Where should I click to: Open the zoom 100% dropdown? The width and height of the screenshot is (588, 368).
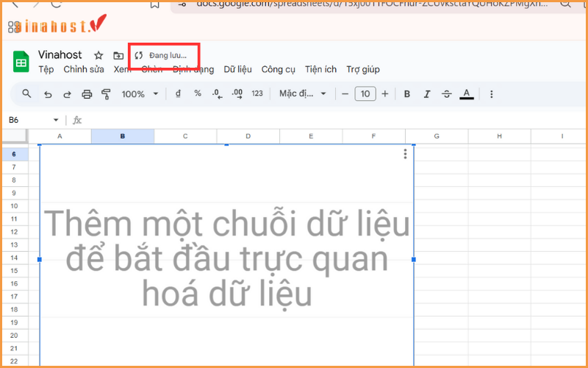140,94
